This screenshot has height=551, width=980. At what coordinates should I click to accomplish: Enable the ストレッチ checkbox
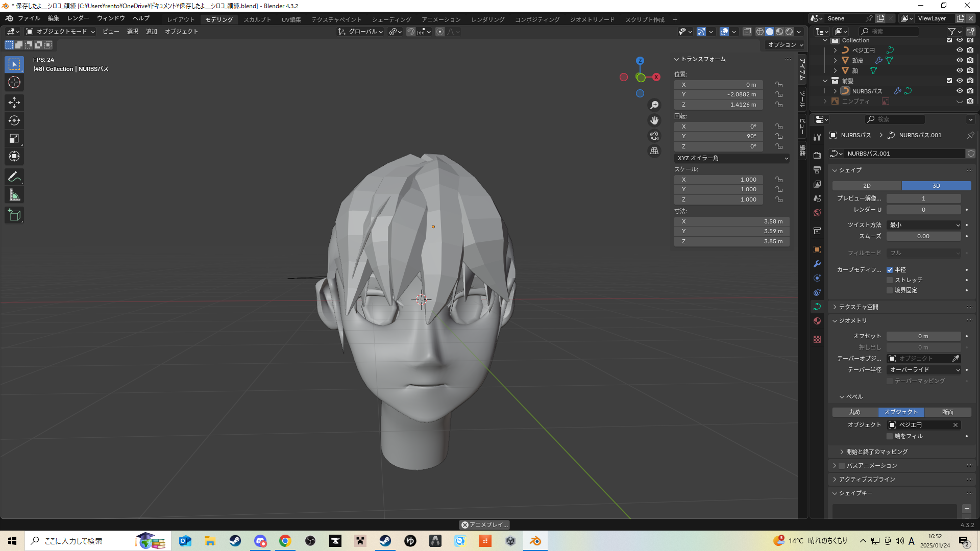point(890,280)
